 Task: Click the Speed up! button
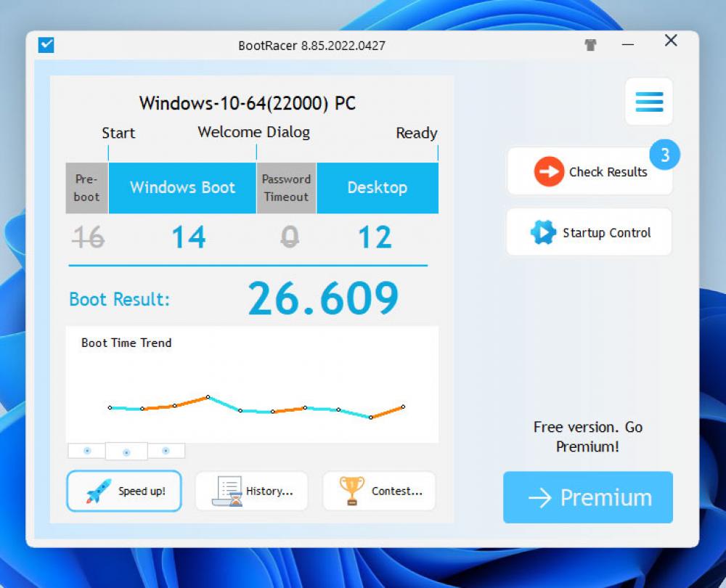[x=123, y=491]
